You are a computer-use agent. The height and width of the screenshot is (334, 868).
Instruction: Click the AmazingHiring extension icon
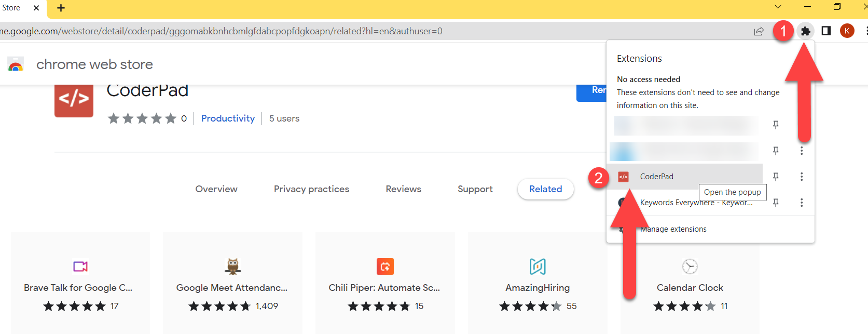[x=538, y=266]
